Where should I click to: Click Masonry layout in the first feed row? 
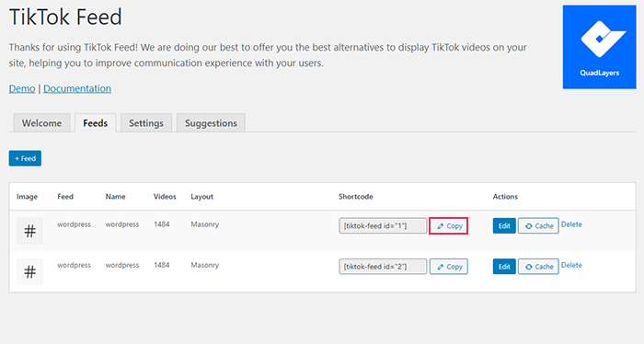204,224
